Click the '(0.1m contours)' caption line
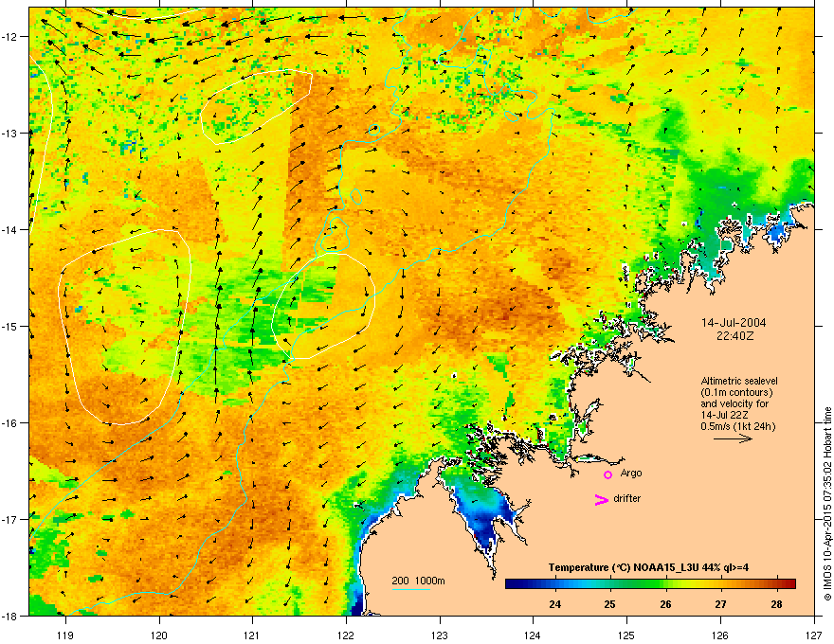The image size is (834, 644). coord(736,392)
